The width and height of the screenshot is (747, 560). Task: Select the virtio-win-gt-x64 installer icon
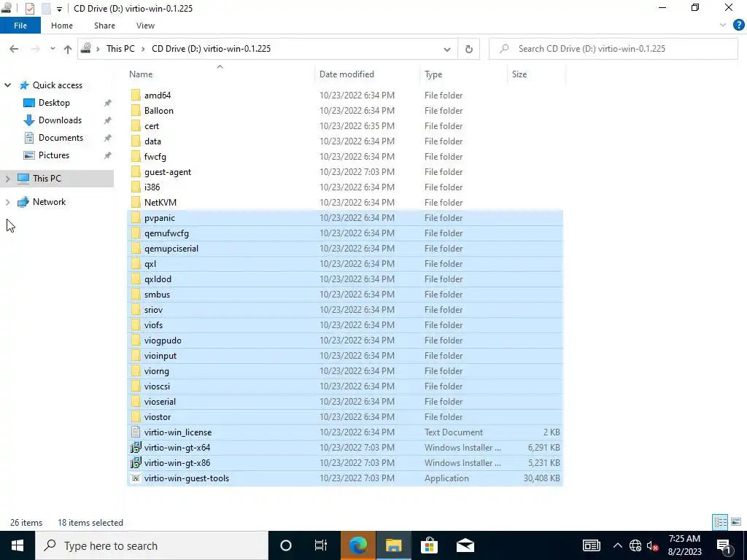[136, 447]
